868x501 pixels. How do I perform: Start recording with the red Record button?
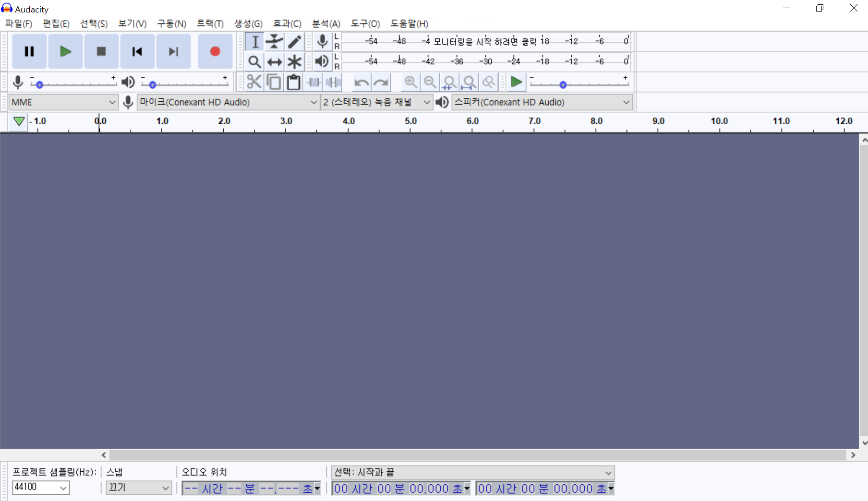coord(215,51)
